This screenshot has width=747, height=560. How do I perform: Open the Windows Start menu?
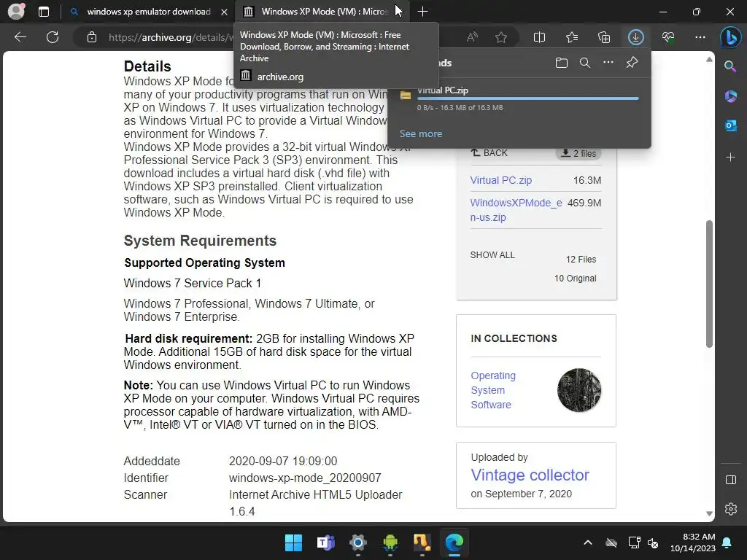[x=293, y=542]
